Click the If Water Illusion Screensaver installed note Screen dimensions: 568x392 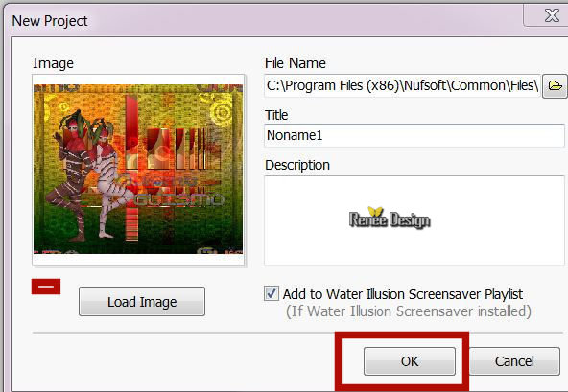pyautogui.click(x=409, y=311)
